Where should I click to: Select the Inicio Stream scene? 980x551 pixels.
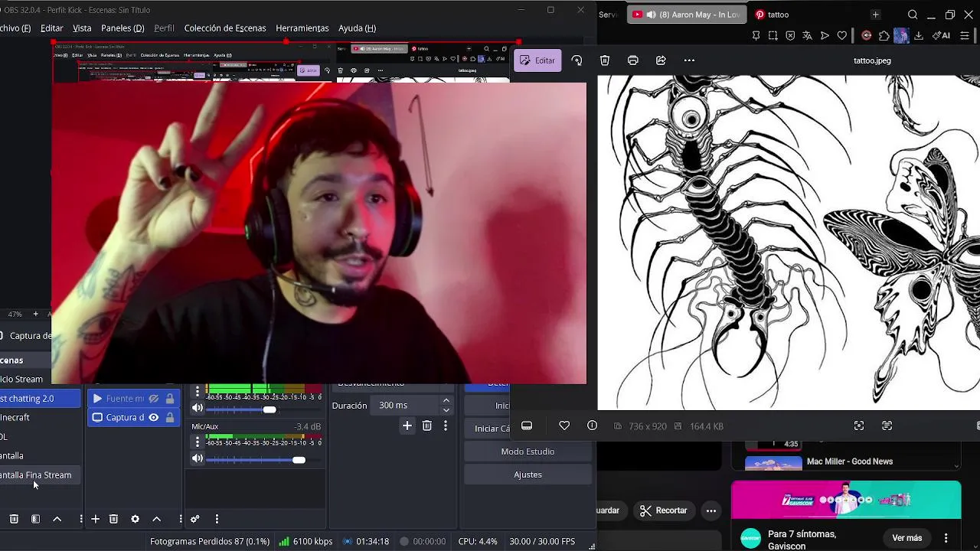pos(40,380)
